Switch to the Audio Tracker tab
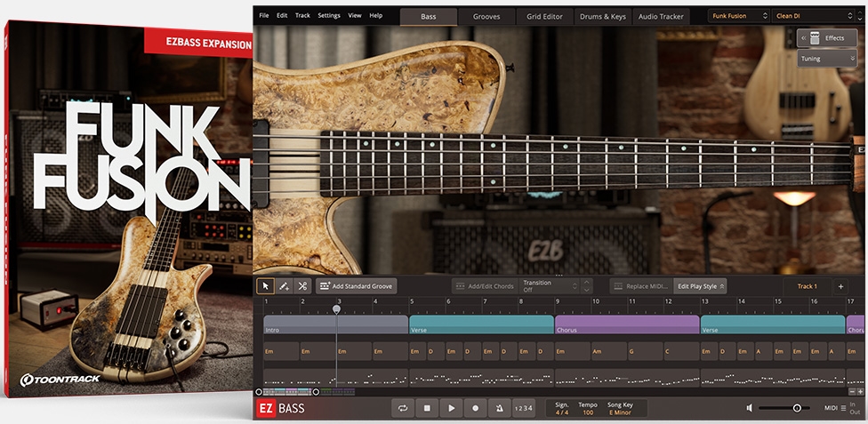The height and width of the screenshot is (424, 868). click(661, 17)
